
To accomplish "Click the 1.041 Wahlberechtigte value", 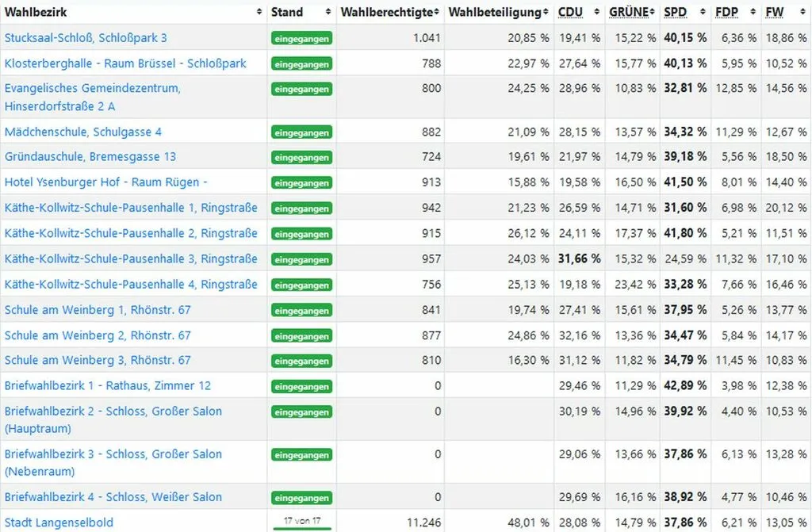I will 427,38.
